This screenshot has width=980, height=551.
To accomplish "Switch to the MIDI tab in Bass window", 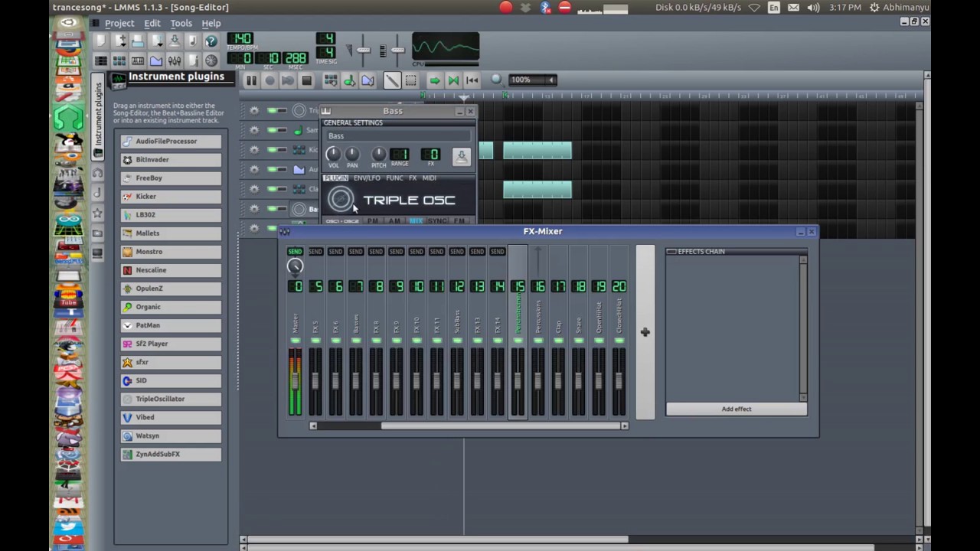I will (429, 178).
